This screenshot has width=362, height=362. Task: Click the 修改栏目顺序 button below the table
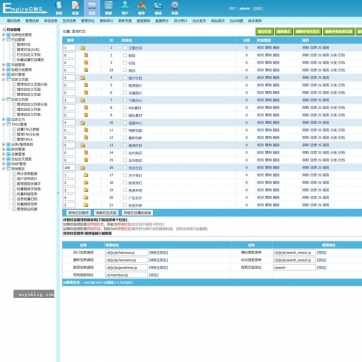tap(78, 213)
